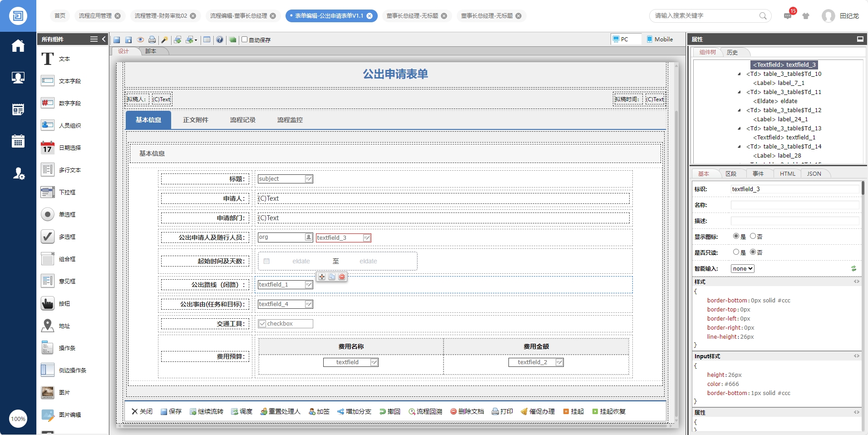The image size is (868, 435).
Task: Open the 智能输入 none dropdown
Action: pos(742,268)
